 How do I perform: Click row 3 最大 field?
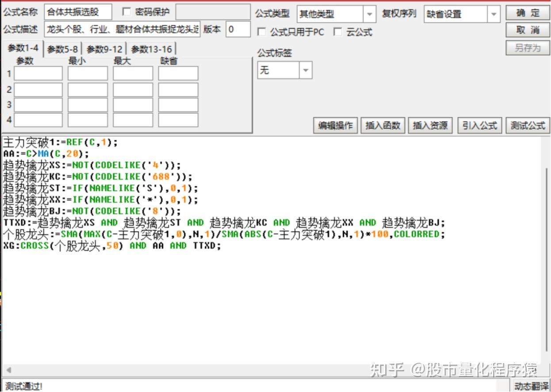133,105
